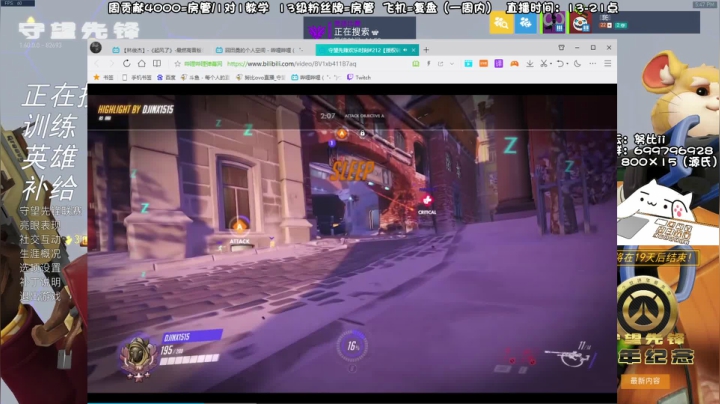Close the active 守望先锋 #212 tab
The height and width of the screenshot is (404, 720).
(414, 50)
